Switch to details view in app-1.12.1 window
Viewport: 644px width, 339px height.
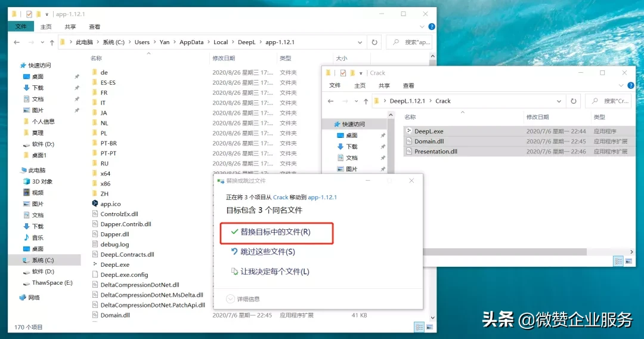419,327
